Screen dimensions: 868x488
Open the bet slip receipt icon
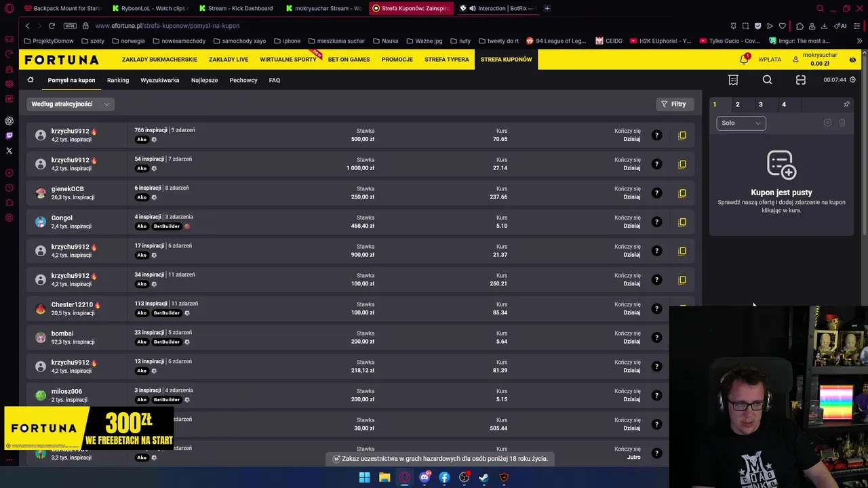pos(733,80)
